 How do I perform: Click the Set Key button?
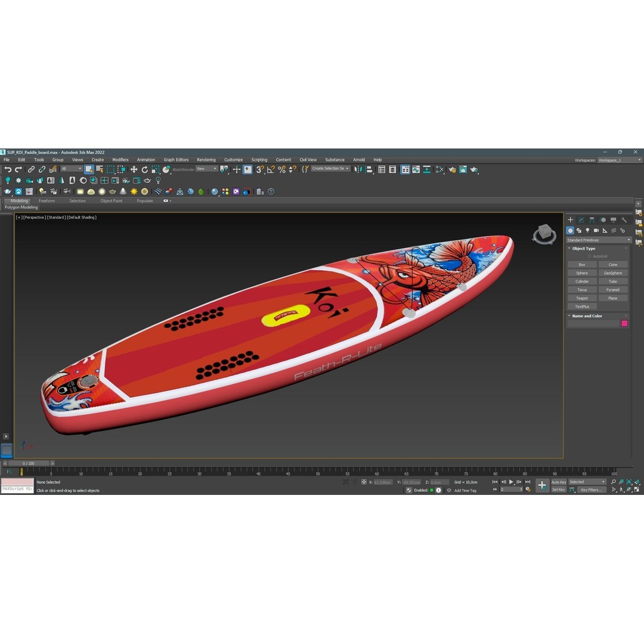559,490
